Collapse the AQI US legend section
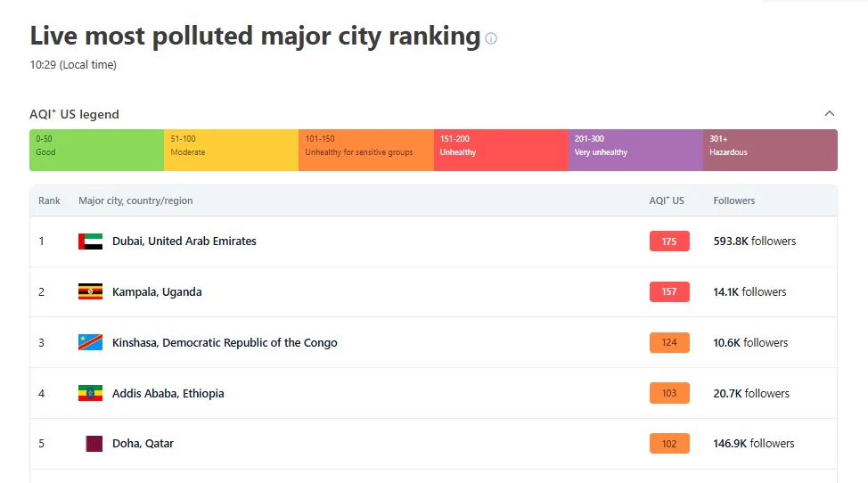 click(x=830, y=114)
